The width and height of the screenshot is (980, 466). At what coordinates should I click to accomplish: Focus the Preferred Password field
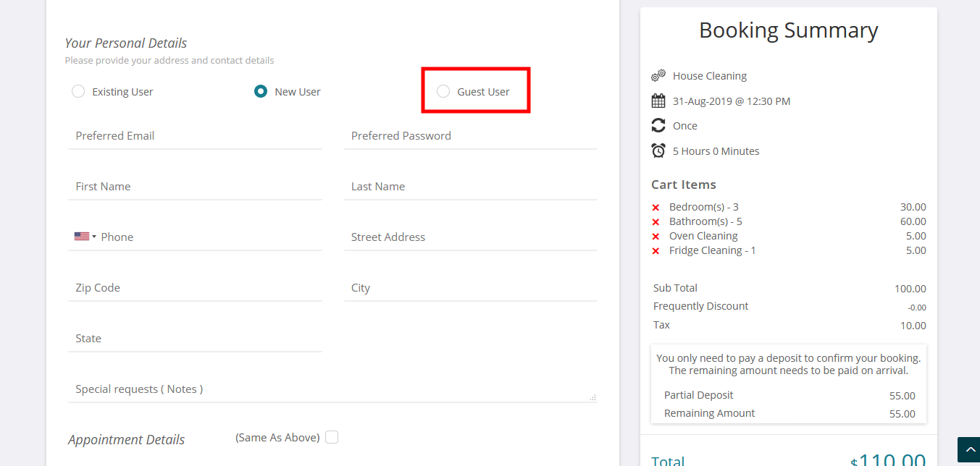pos(471,136)
